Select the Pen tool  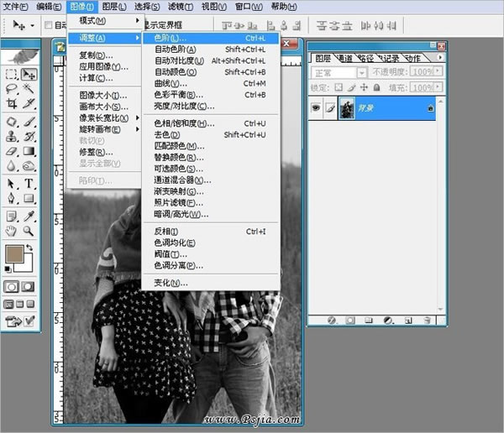point(12,198)
